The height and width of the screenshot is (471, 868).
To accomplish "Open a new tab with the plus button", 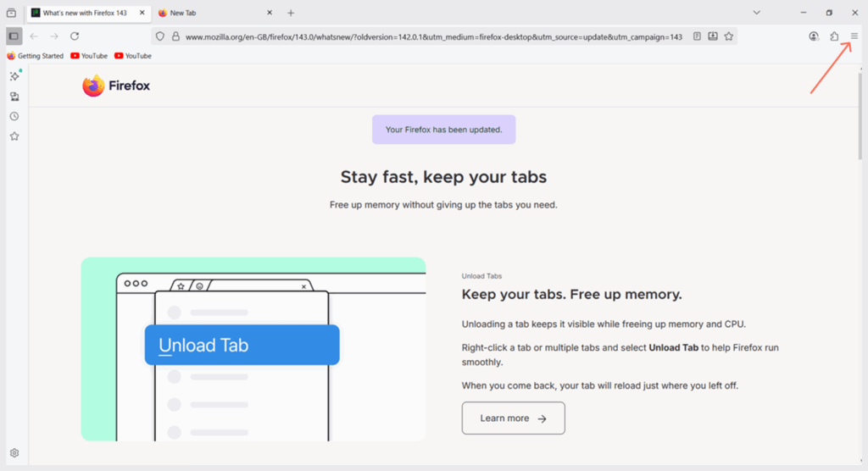I will (x=291, y=13).
